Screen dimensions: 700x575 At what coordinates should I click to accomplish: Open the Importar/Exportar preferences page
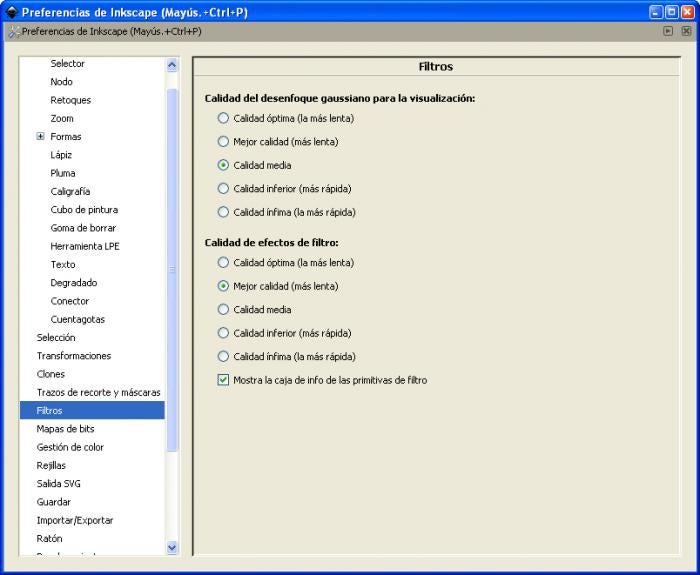(x=75, y=521)
